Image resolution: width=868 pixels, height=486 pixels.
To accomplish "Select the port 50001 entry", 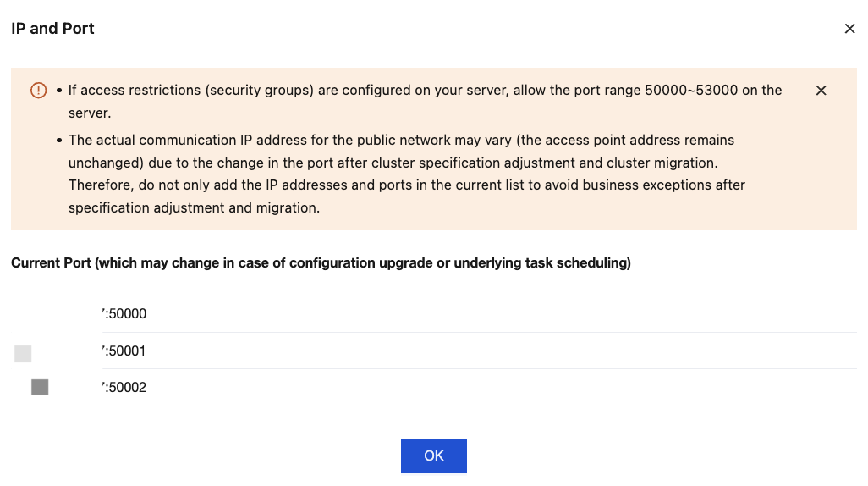I will [x=124, y=351].
